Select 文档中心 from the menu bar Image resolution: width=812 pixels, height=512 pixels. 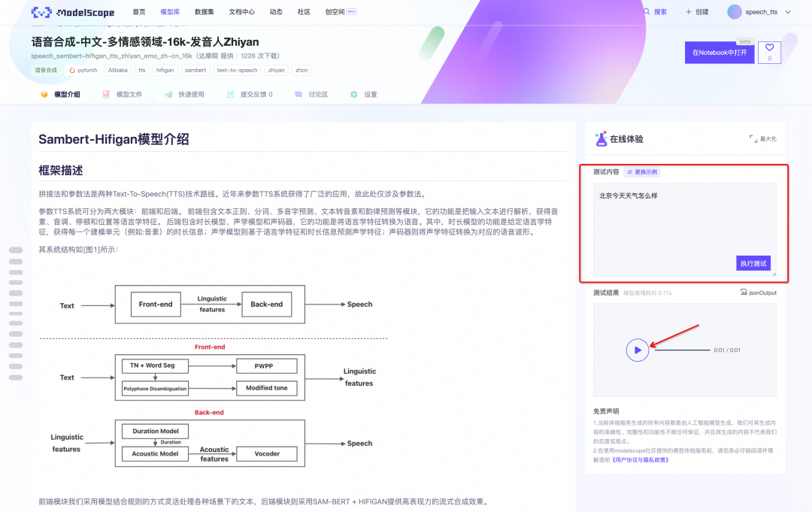tap(241, 11)
